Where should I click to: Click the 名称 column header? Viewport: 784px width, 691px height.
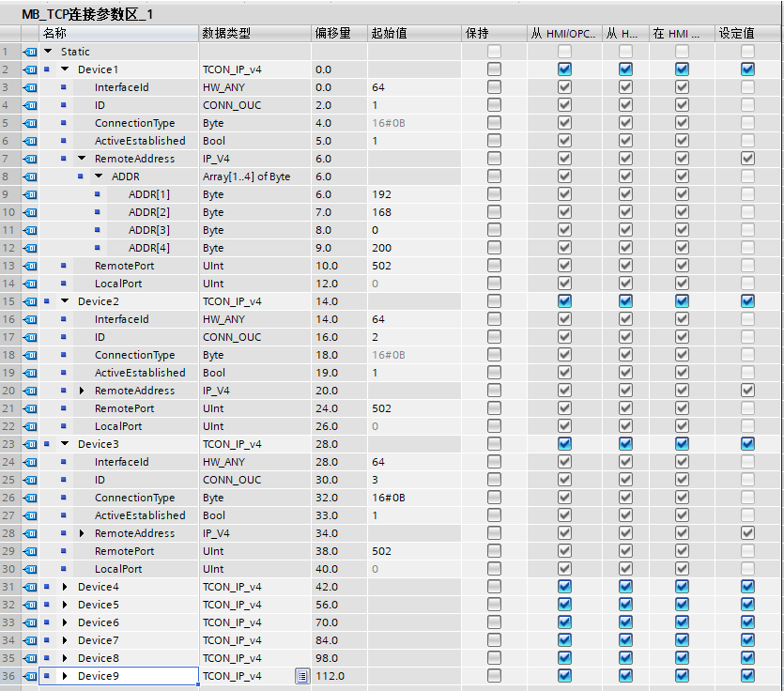[x=118, y=34]
